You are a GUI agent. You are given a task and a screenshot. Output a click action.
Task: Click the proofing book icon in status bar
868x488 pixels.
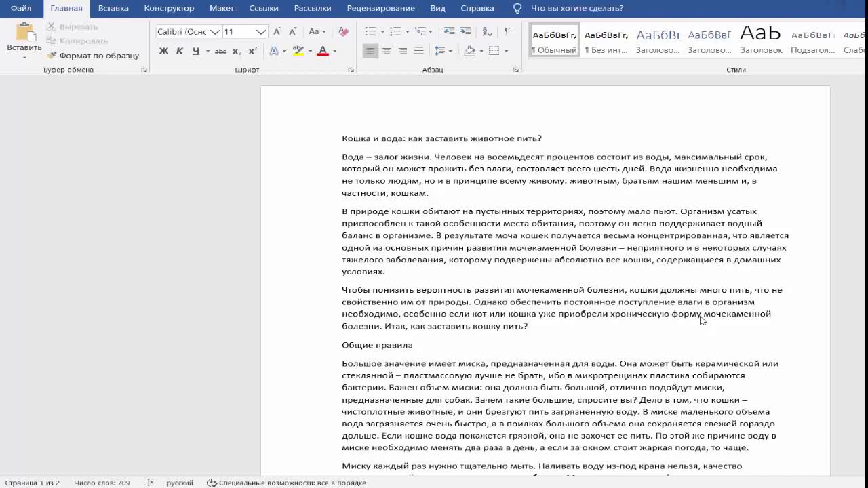[149, 483]
